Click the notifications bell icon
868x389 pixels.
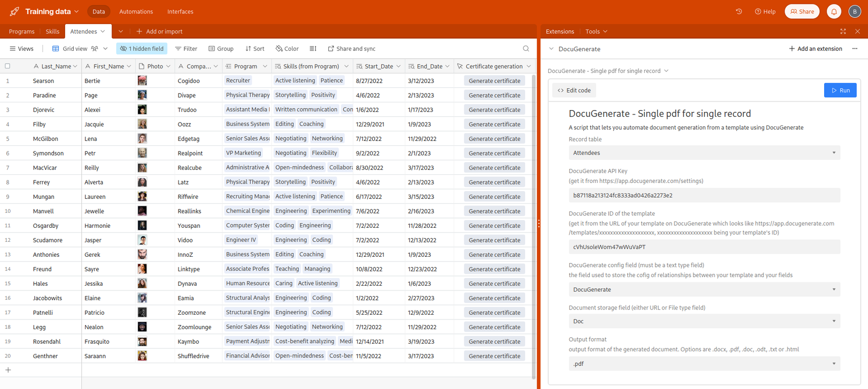[x=834, y=12]
